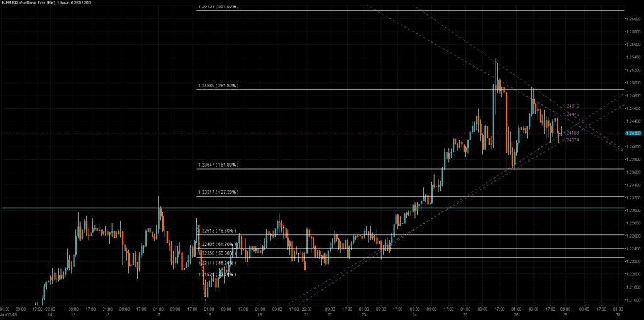The height and width of the screenshot is (320, 644).
Task: Click date 22 on the time axis
Action: tap(330, 315)
